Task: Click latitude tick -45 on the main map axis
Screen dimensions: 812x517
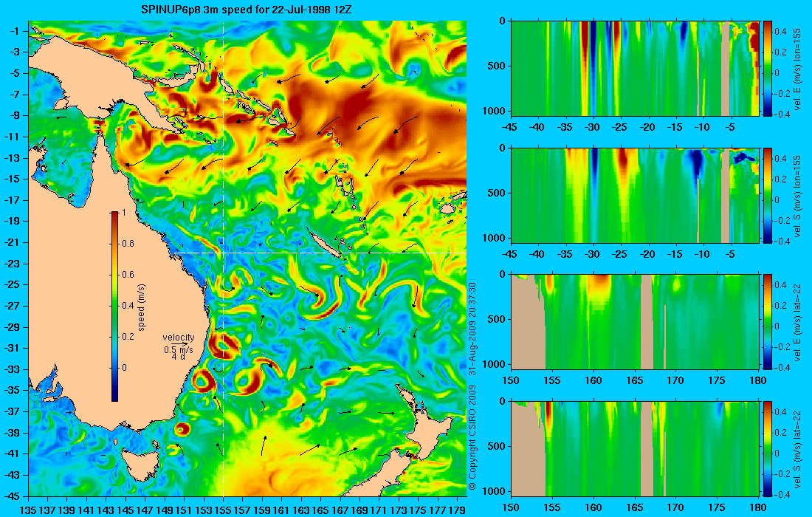Action: pyautogui.click(x=11, y=496)
